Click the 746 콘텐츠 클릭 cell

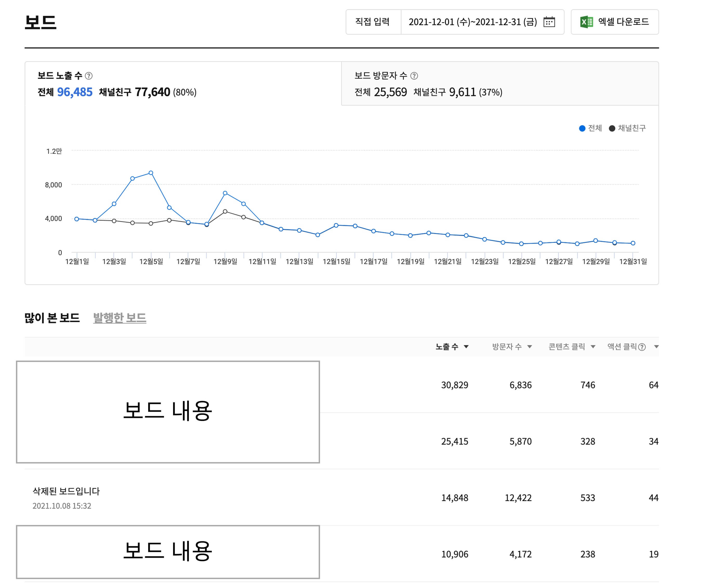tap(588, 385)
